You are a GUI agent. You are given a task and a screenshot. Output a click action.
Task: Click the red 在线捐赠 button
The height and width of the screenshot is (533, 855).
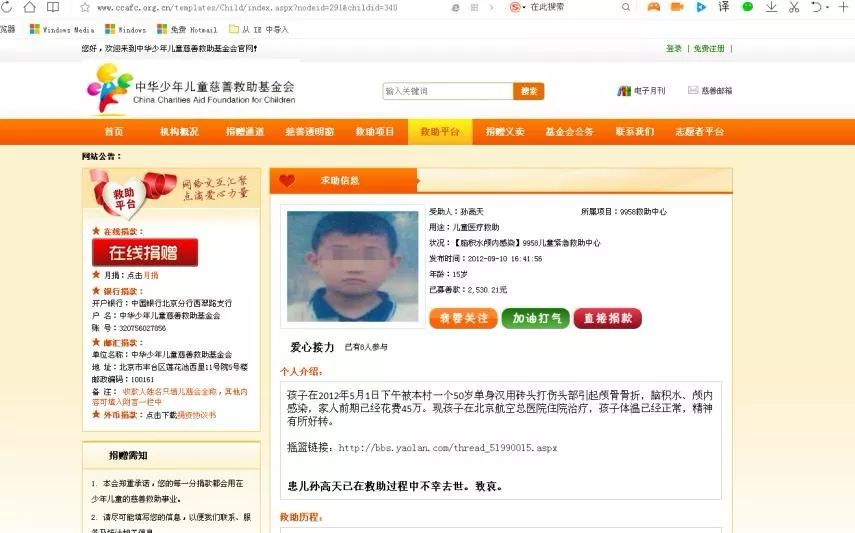click(x=144, y=253)
